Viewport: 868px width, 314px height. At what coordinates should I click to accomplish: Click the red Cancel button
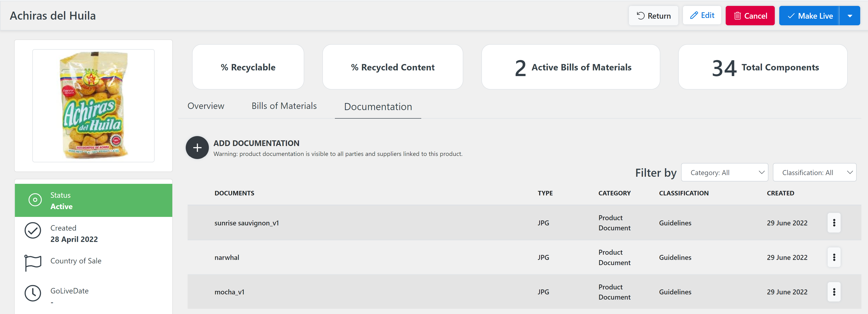pyautogui.click(x=750, y=16)
